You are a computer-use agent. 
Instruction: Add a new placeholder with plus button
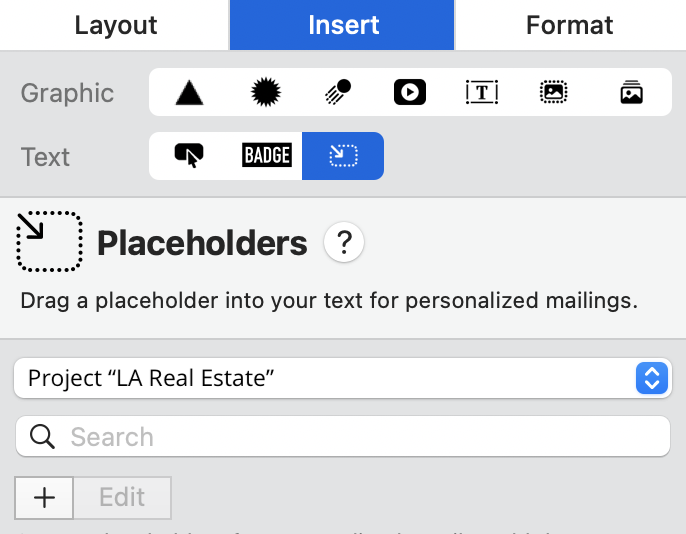point(44,497)
